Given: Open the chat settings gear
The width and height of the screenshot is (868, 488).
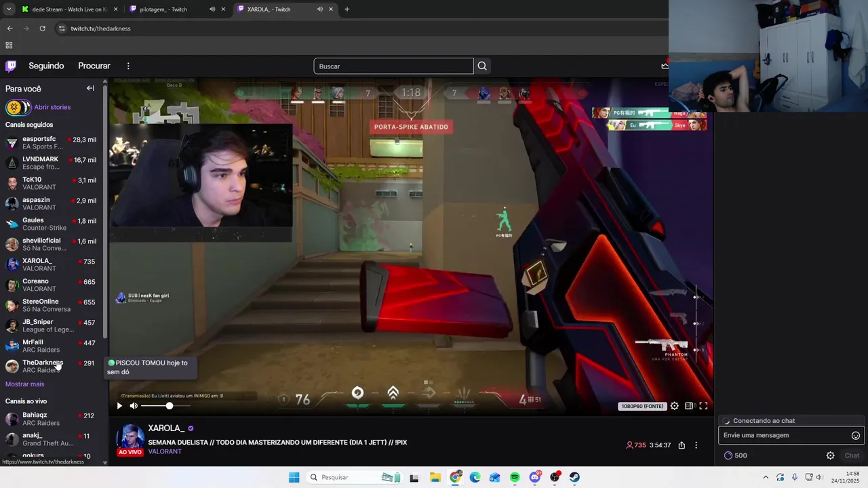Looking at the screenshot, I should tap(830, 455).
